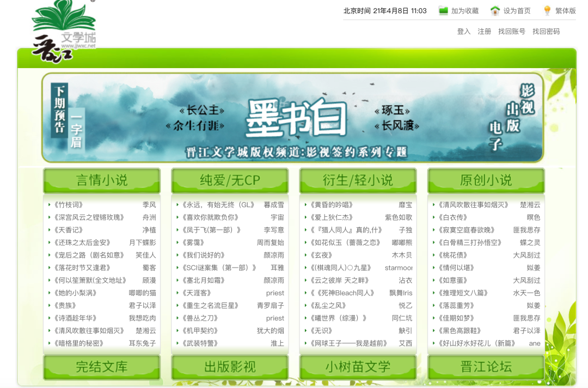Click the green bookmark icon beside 加为收藏
This screenshot has height=388, width=588.
click(443, 10)
